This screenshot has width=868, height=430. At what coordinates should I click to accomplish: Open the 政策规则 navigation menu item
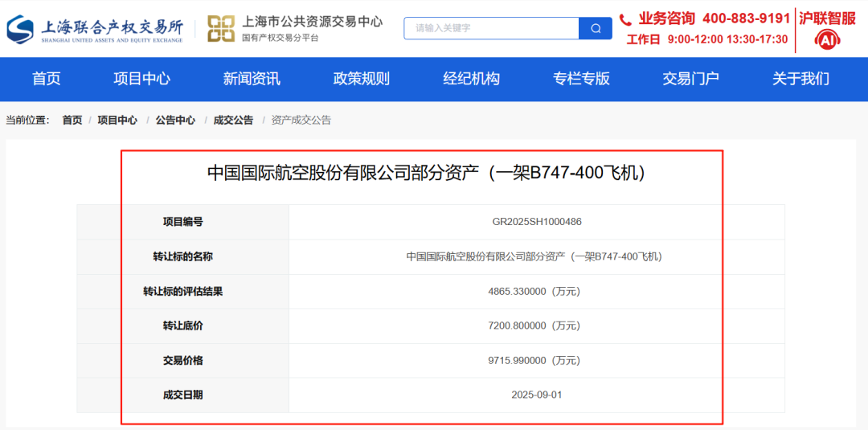pos(362,79)
